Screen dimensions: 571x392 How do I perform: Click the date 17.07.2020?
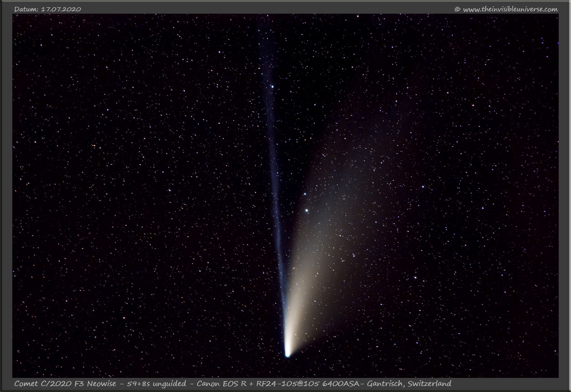[x=61, y=9]
